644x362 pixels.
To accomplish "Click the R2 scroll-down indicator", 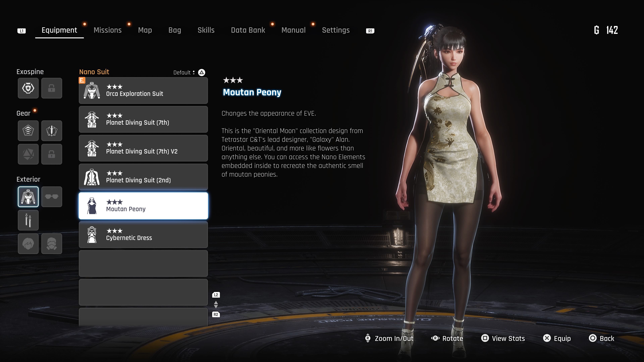I will pos(216,315).
